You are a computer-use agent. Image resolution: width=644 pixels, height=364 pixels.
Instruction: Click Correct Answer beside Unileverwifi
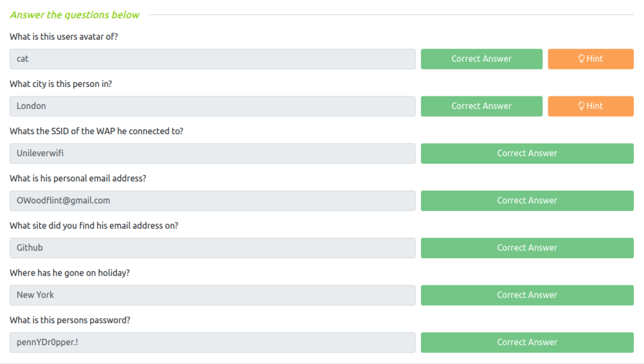[x=527, y=154]
